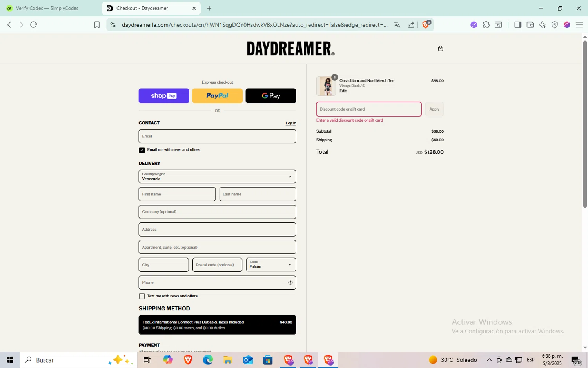Image resolution: width=588 pixels, height=368 pixels.
Task: Click the phone field help question-mark icon
Action: pyautogui.click(x=290, y=282)
